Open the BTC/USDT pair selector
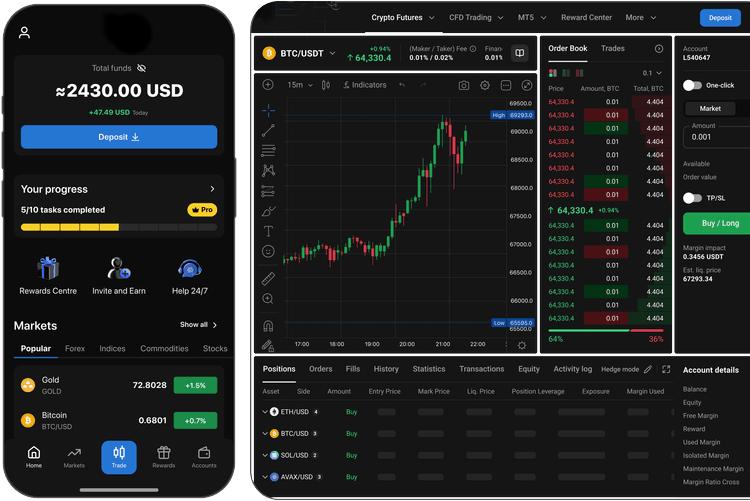Viewport: 750px width, 501px height. tap(300, 53)
